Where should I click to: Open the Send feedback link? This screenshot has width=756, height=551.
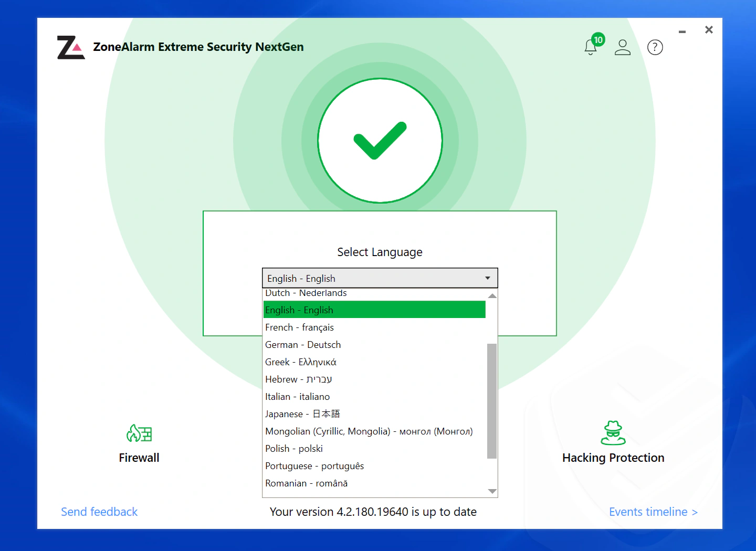pos(99,512)
